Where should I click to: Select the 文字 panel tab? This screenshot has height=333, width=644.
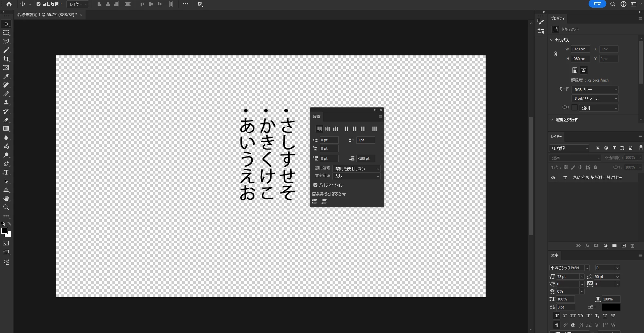[x=555, y=255]
